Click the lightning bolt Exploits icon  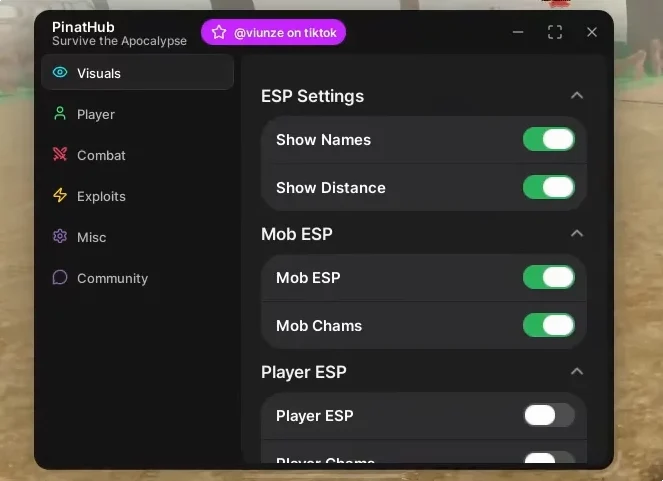[60, 195]
